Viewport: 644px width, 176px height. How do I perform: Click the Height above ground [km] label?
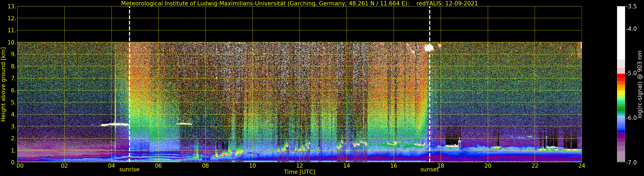point(3,84)
